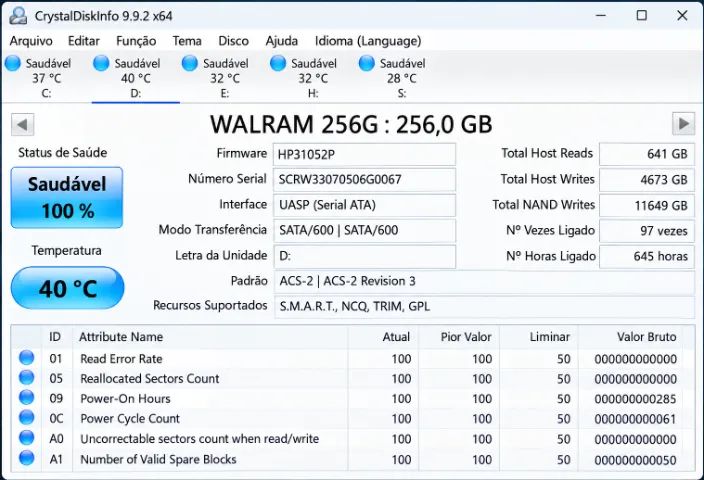Click the Padrão field ACS-2 Revision 3
Viewport: 704px width, 480px height.
pyautogui.click(x=484, y=282)
